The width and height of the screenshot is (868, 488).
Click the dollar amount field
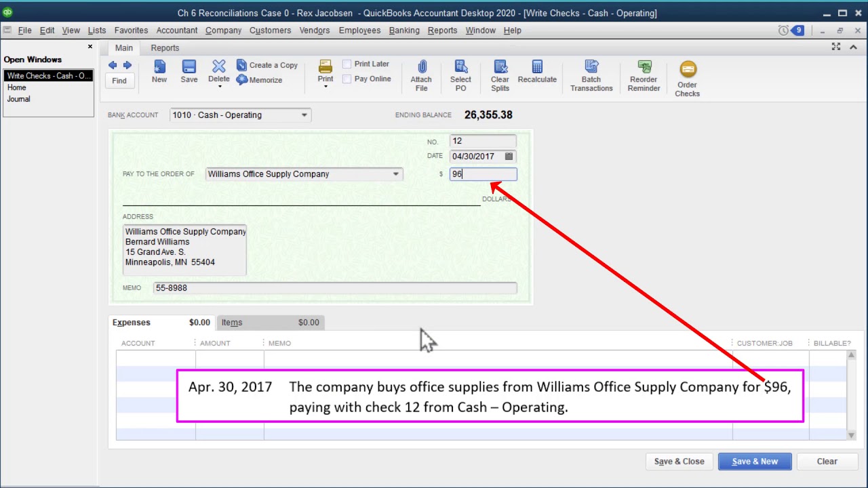click(483, 174)
